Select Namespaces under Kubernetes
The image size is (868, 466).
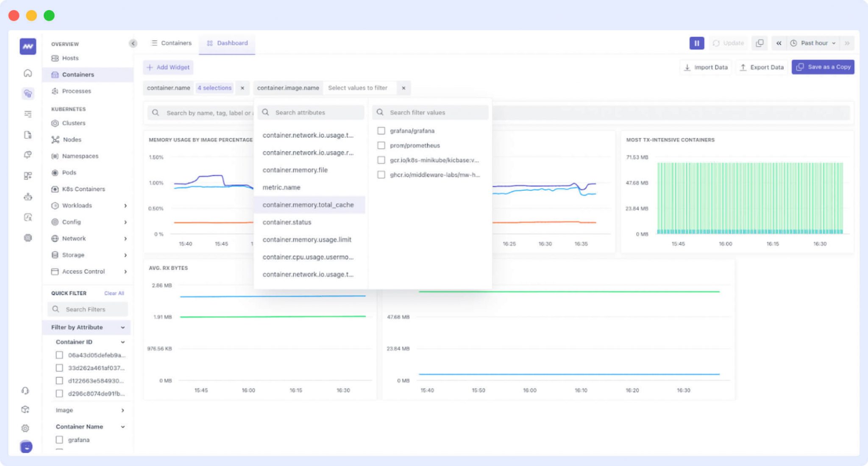[80, 156]
